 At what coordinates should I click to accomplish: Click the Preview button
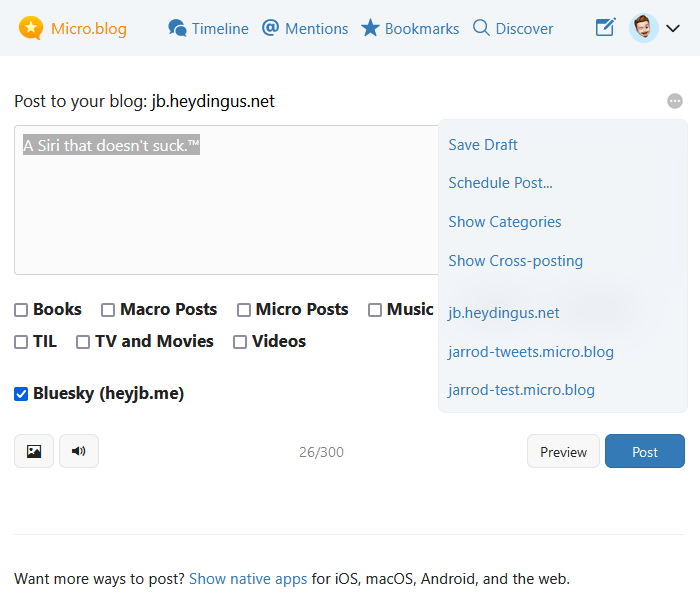tap(563, 451)
